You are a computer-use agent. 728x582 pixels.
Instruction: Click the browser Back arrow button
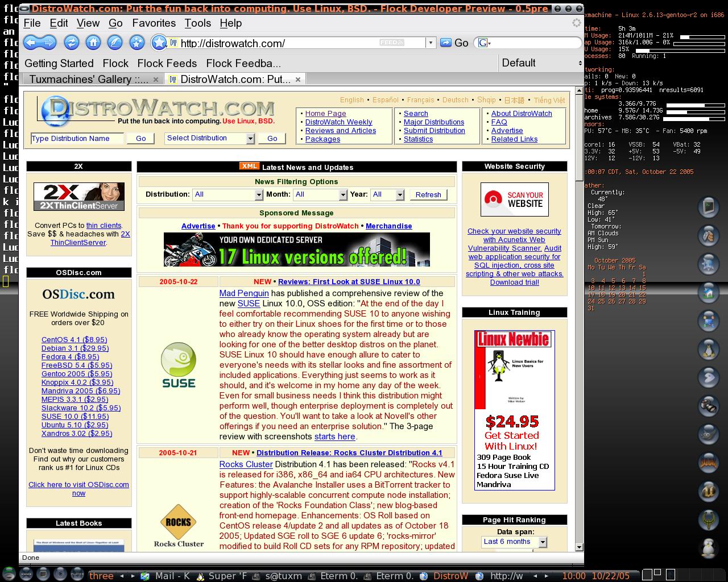[x=31, y=42]
